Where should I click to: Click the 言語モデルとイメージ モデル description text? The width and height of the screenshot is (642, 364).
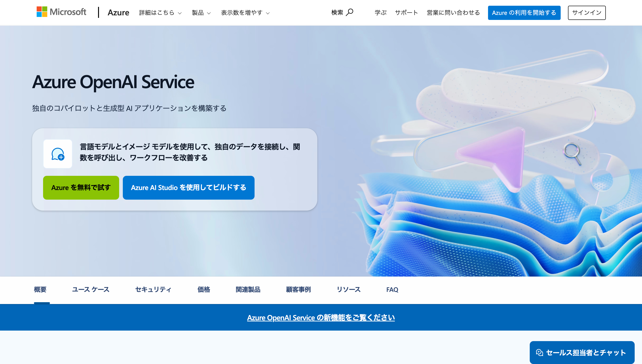tap(190, 152)
